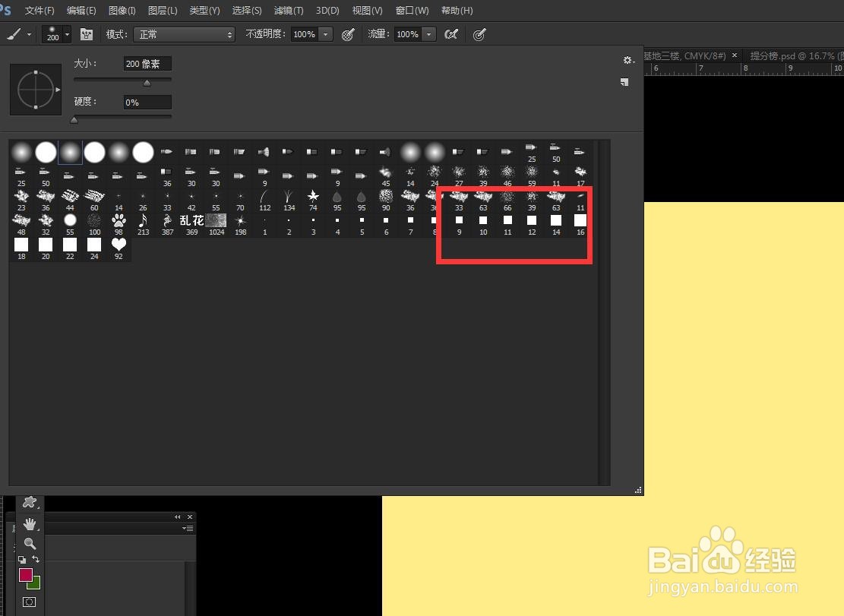Expand the 不透明度 opacity slider arrow
This screenshot has width=844, height=616.
pos(326,34)
